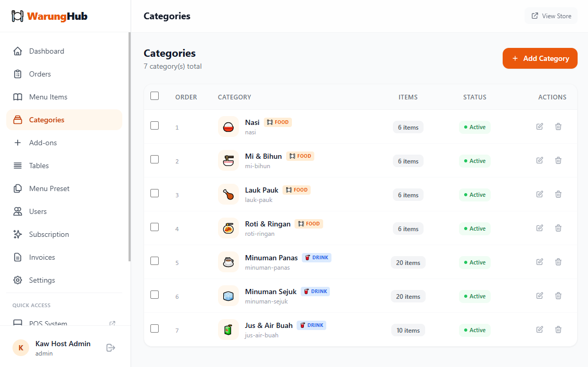588x367 pixels.
Task: Tick the select-all checkbox in table header
Action: pos(155,96)
